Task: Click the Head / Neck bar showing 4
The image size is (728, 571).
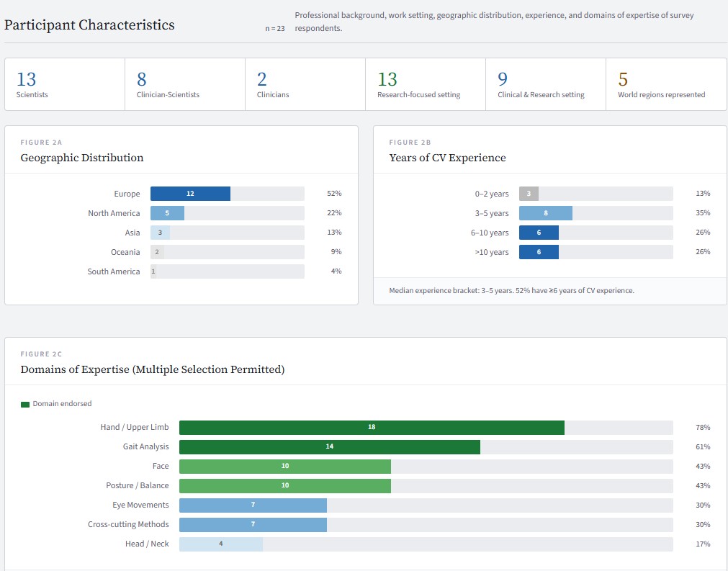Action: (x=221, y=544)
